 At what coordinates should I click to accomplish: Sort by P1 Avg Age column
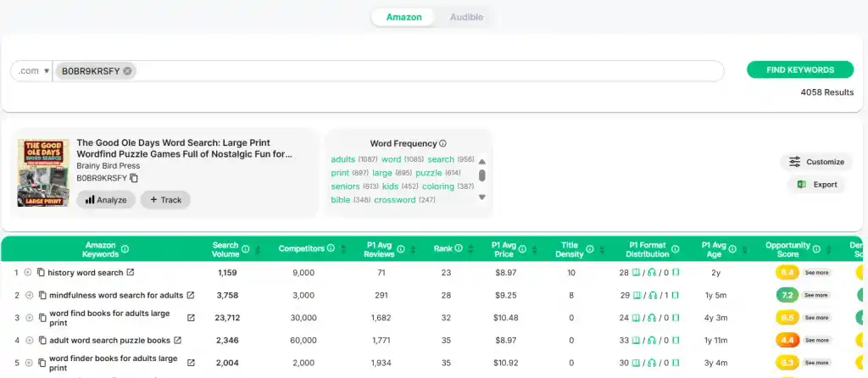point(744,250)
